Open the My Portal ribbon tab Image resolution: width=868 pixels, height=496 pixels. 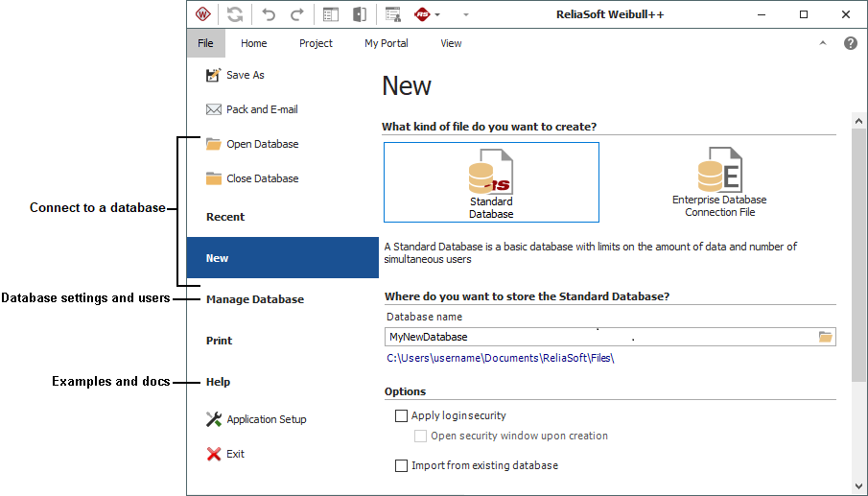tap(386, 43)
